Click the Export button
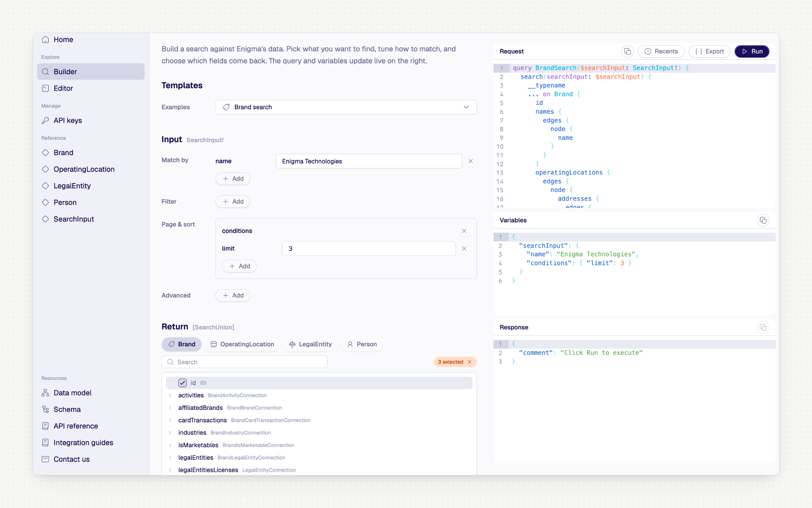This screenshot has height=508, width=812. (x=709, y=51)
